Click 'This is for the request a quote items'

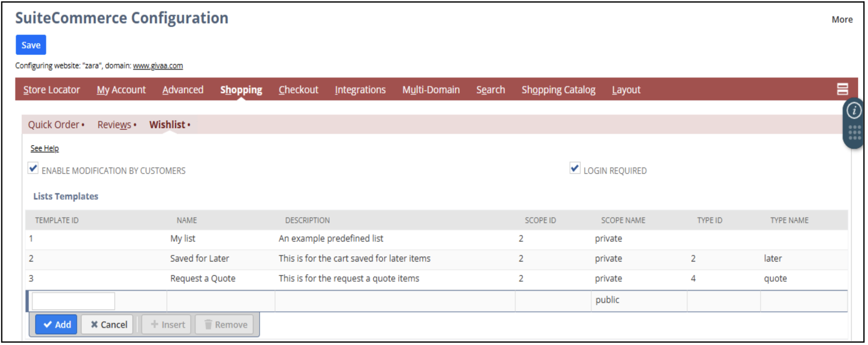[x=349, y=279]
